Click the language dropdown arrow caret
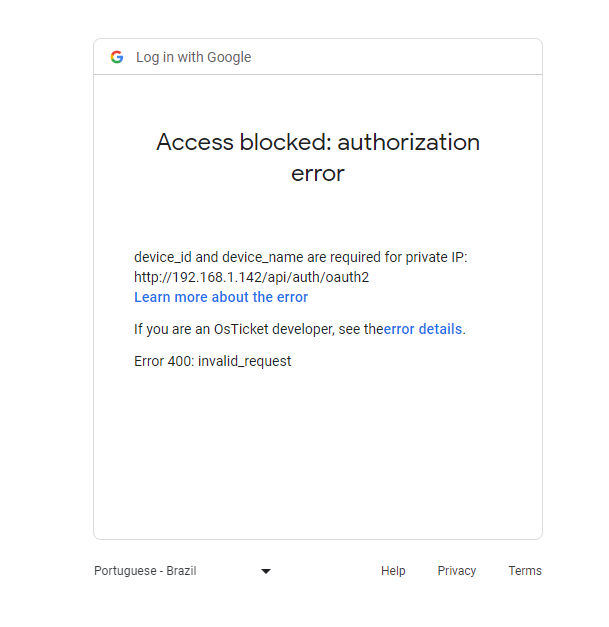Image resolution: width=609 pixels, height=627 pixels. (266, 571)
